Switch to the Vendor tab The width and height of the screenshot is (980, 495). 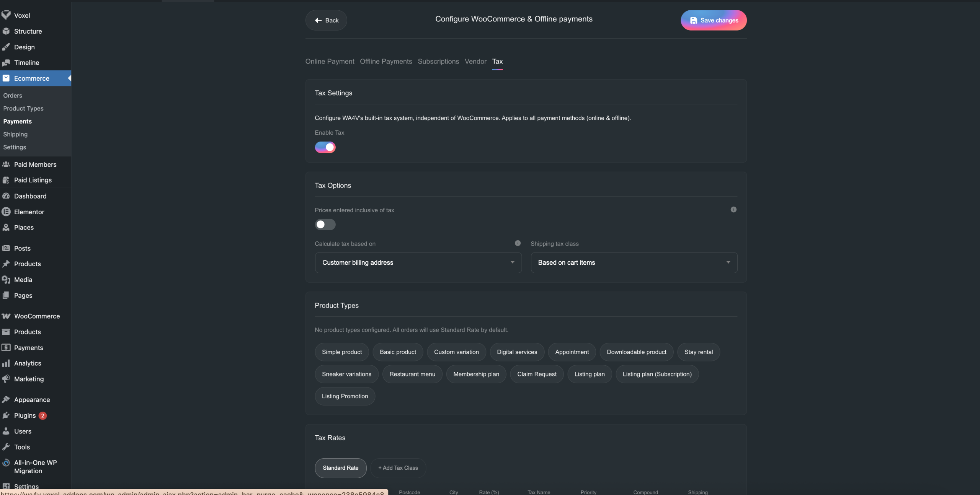[475, 62]
